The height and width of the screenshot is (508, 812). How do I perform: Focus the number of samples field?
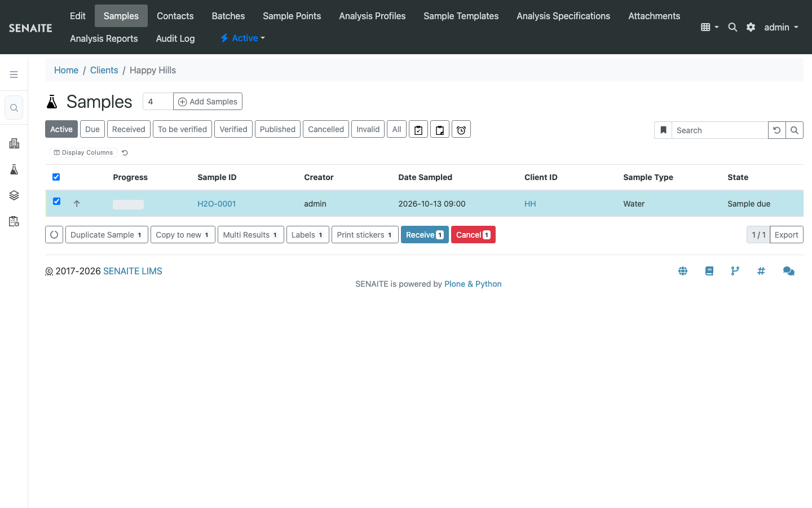coord(158,102)
